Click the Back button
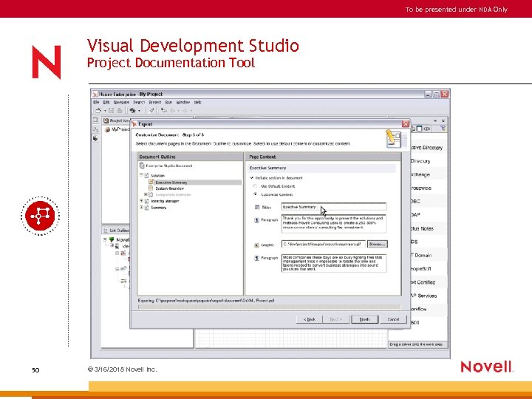The height and width of the screenshot is (399, 532). [309, 319]
